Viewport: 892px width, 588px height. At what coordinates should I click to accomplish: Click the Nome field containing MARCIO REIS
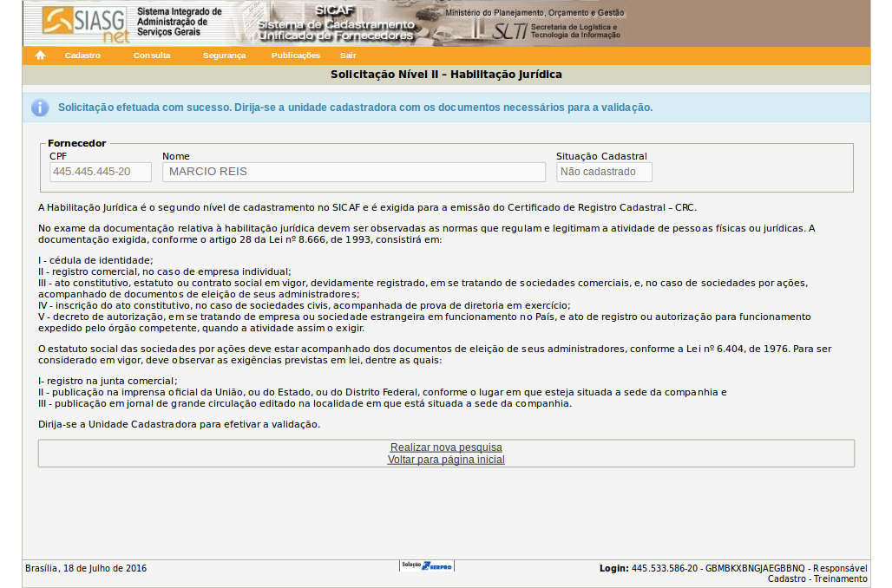[x=354, y=172]
